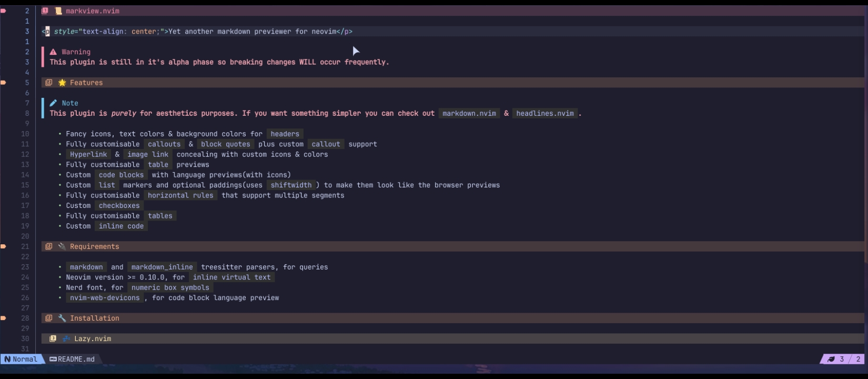This screenshot has width=868, height=379.
Task: Select the Lazy.nvim subheading
Action: (452, 338)
